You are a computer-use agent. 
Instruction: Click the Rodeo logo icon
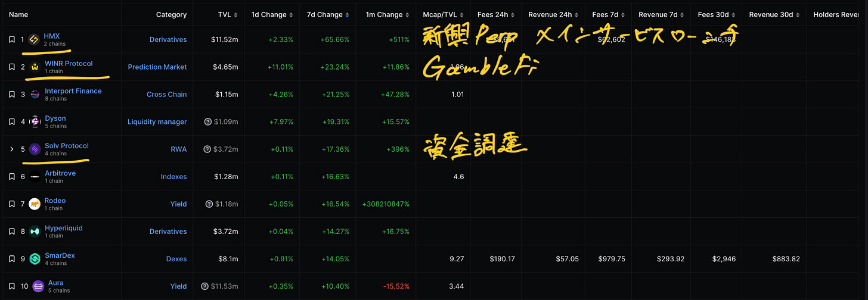[x=35, y=204]
